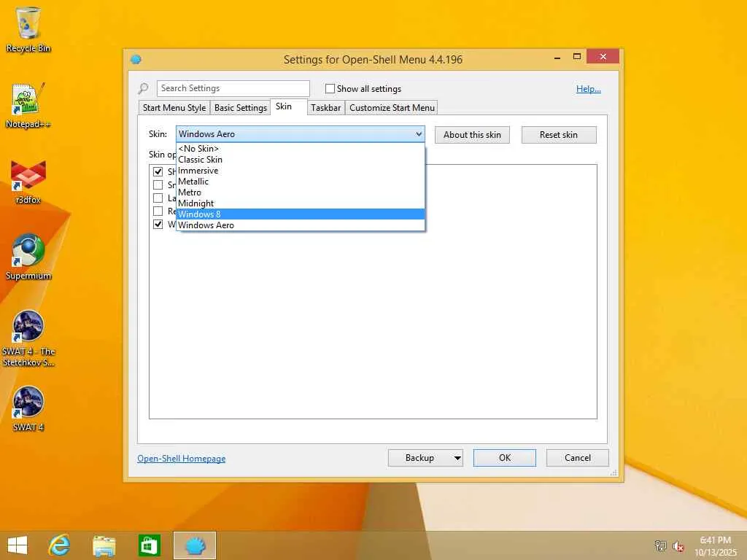747x560 pixels.
Task: Choose Midnight skin from the list
Action: (300, 203)
